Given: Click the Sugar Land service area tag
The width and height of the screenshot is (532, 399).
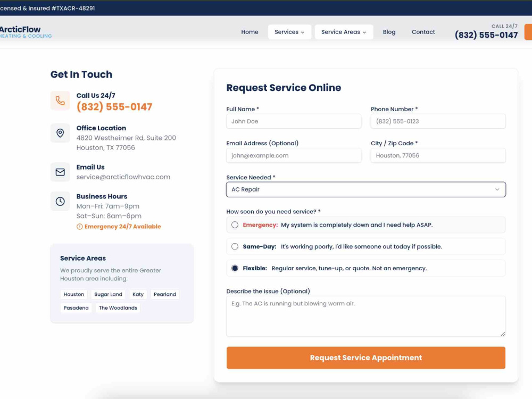Looking at the screenshot, I should (x=108, y=294).
